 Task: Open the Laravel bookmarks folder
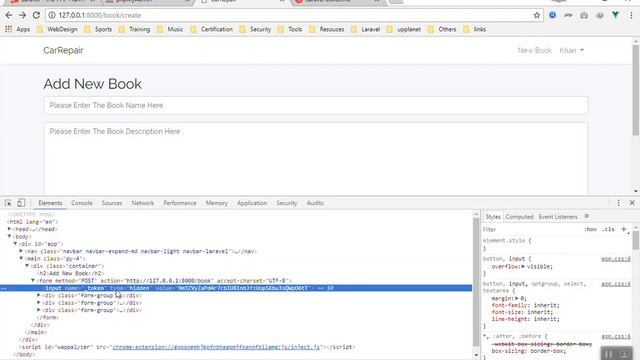coord(365,29)
